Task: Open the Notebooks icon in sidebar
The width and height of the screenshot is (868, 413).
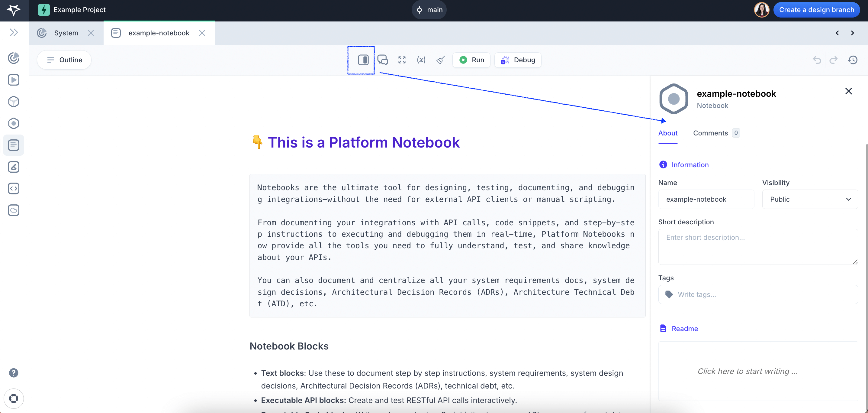Action: [14, 145]
